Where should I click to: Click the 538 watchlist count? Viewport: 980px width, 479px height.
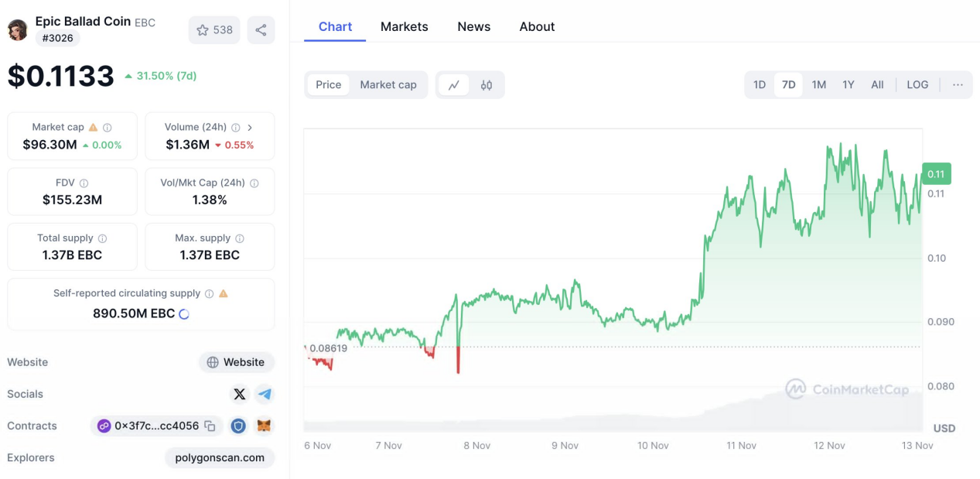pos(223,30)
